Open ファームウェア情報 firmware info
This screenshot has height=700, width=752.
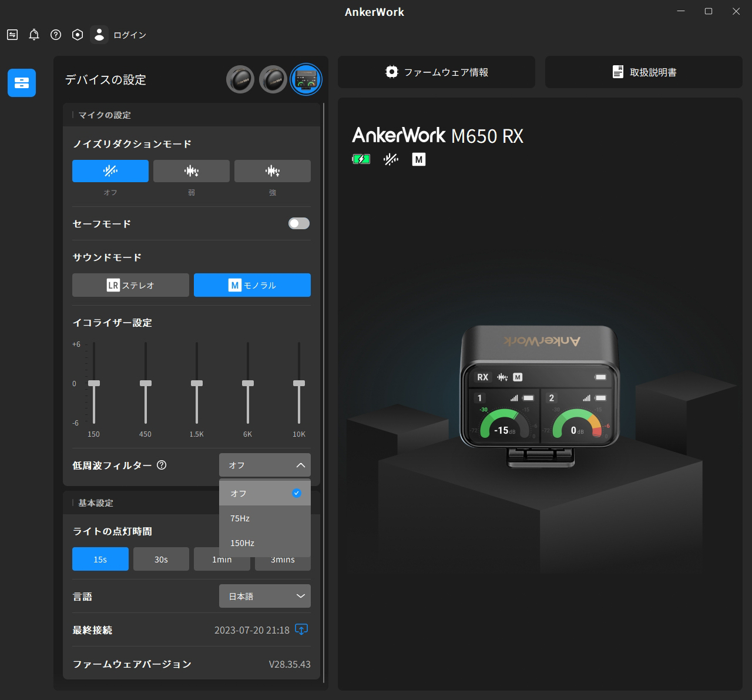437,72
